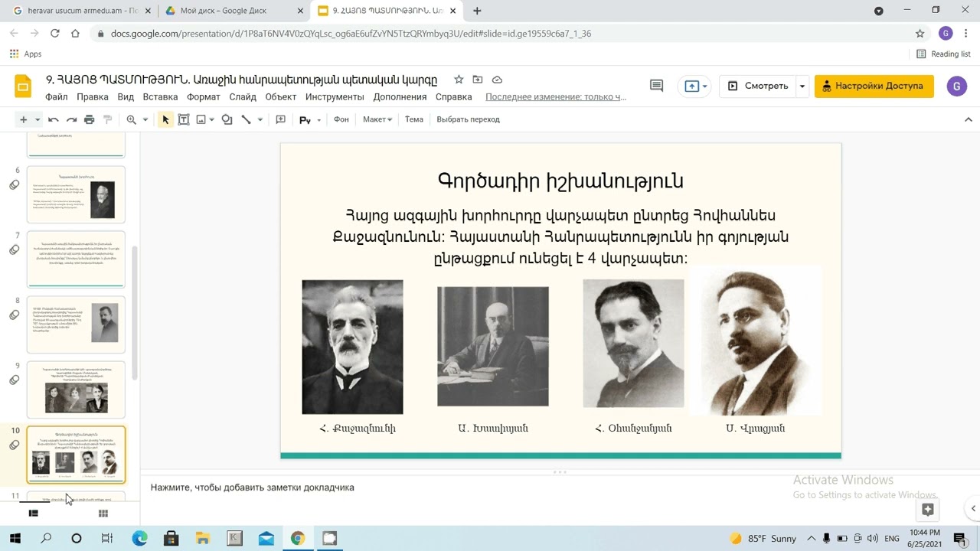Click the slide panel vertical scrollbar
Image resolution: width=980 pixels, height=551 pixels.
[x=135, y=314]
